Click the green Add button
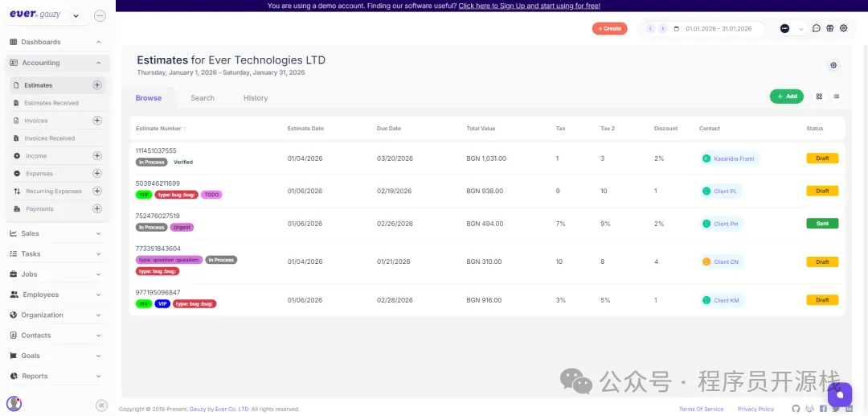The width and height of the screenshot is (868, 416). click(x=786, y=97)
